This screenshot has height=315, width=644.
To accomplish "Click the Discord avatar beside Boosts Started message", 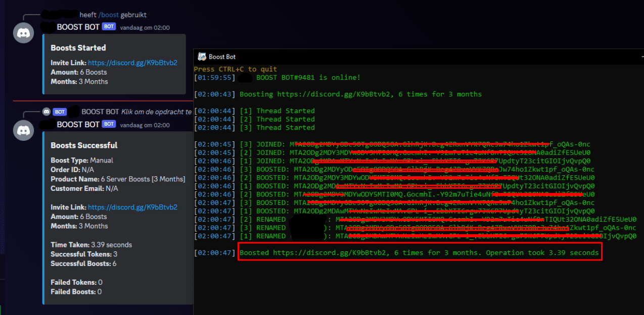I will pyautogui.click(x=23, y=33).
